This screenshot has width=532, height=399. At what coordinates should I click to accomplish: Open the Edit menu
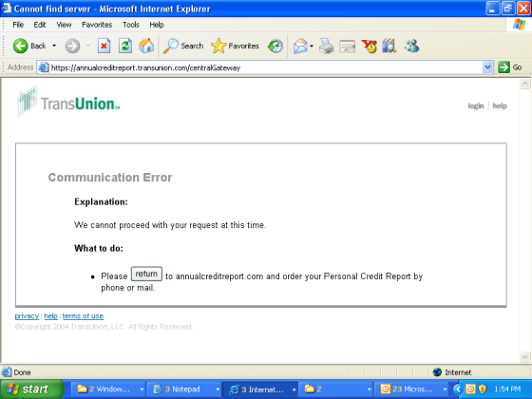[40, 25]
